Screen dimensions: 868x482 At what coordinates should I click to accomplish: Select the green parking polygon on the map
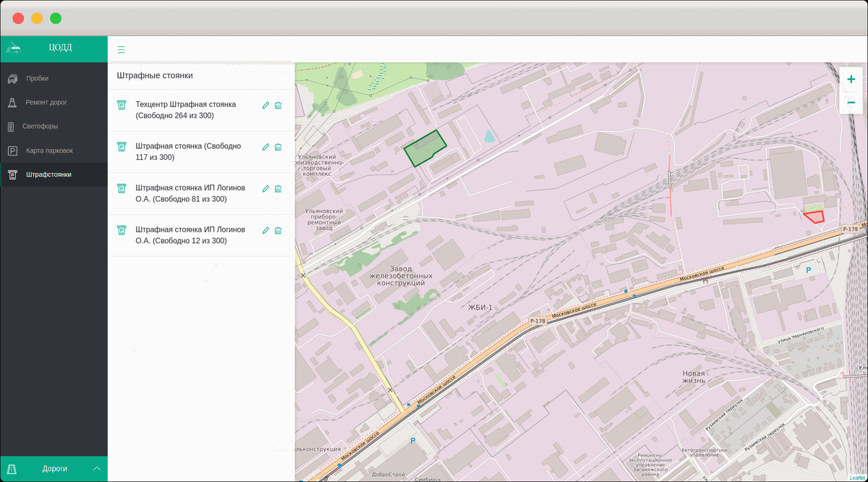click(x=425, y=149)
